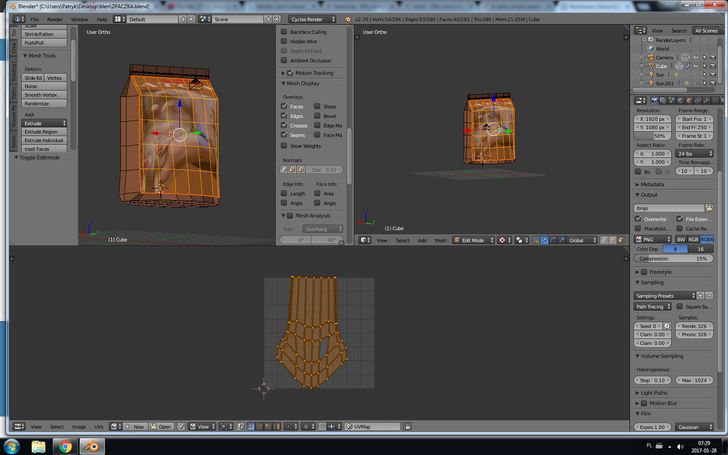Open the Window menu in top bar
Screen dimensions: 728x455
(79, 20)
